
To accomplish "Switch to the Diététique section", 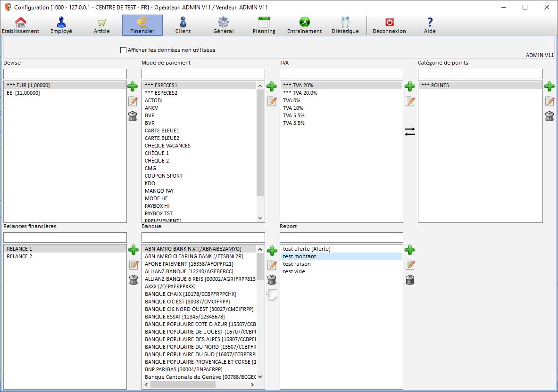I will (x=345, y=25).
